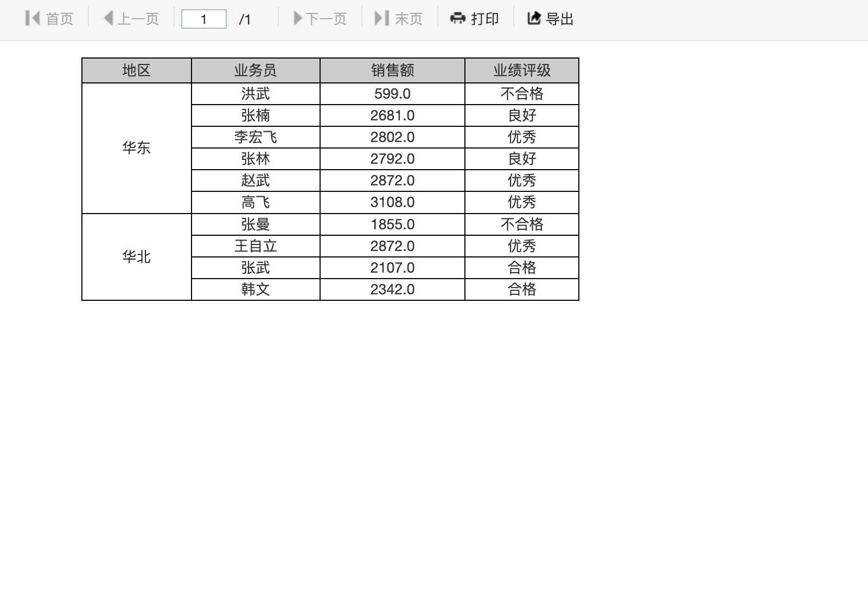Screen dimensions: 868x593
Task: Select the 业绩评级 column header
Action: coord(522,70)
